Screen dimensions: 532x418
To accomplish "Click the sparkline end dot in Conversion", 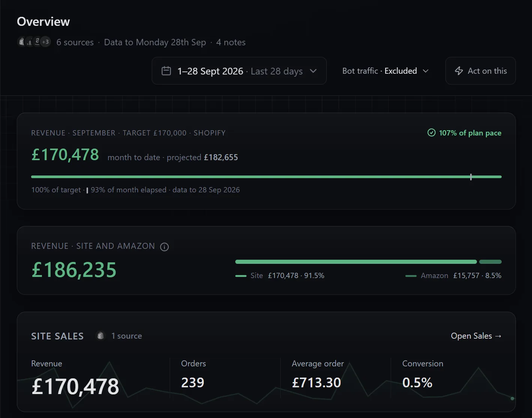I will click(512, 399).
